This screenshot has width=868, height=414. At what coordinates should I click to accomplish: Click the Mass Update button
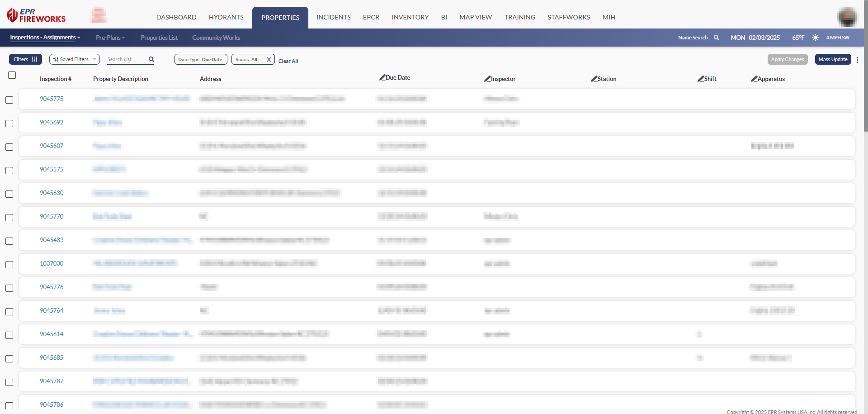tap(832, 59)
